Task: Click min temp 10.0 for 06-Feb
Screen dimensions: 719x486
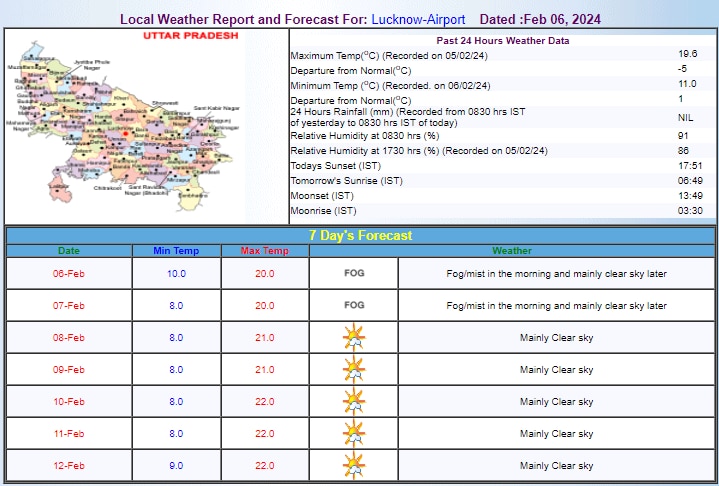Action: click(x=176, y=274)
